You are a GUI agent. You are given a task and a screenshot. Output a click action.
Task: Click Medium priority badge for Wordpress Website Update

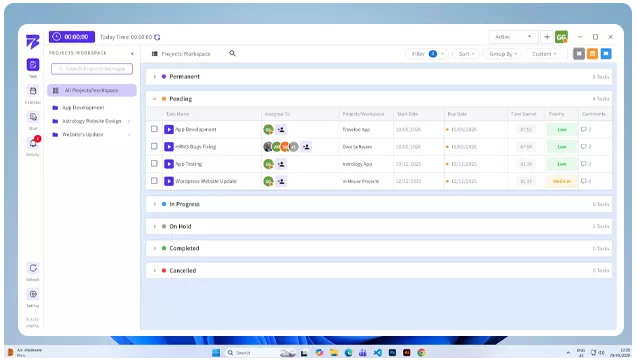click(562, 181)
